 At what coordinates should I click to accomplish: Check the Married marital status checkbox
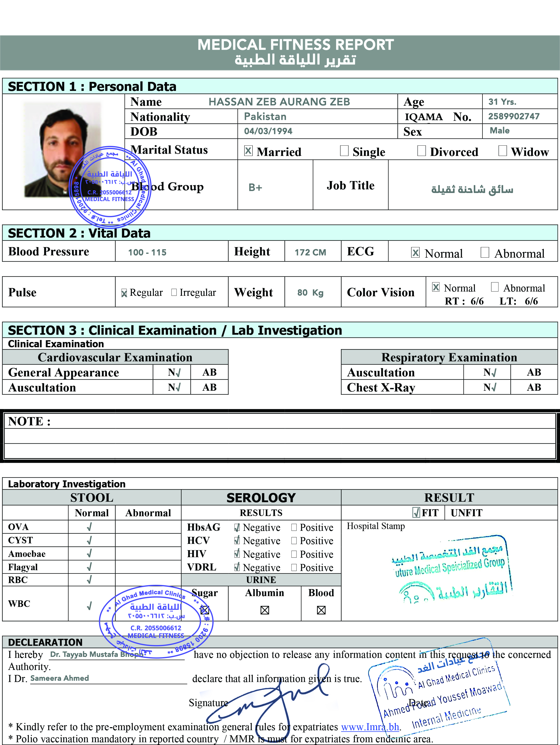[248, 151]
